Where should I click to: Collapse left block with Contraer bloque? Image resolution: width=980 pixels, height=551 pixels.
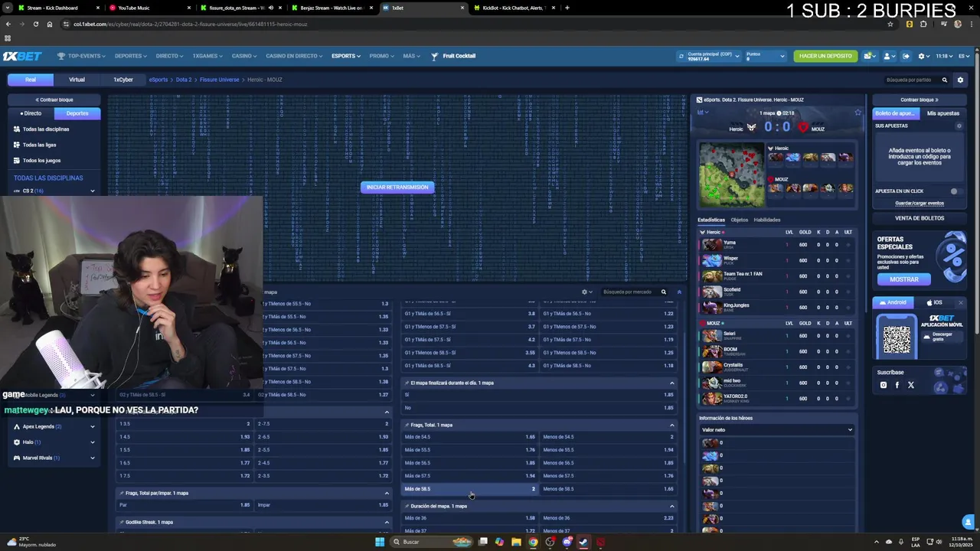click(x=54, y=99)
